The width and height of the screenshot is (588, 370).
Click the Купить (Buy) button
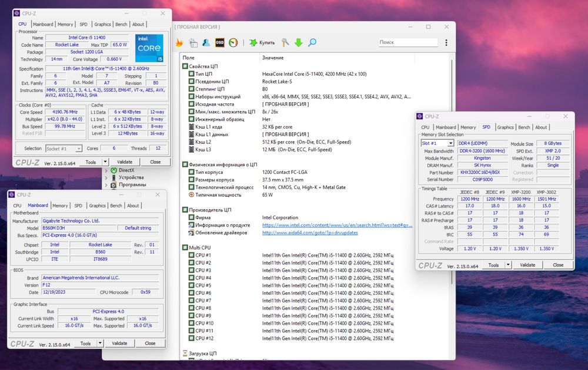tap(262, 42)
